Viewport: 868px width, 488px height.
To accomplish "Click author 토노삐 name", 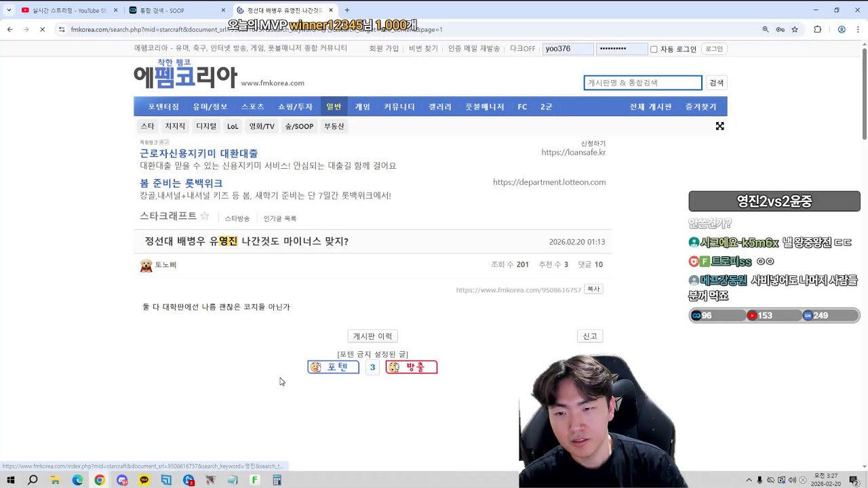I will (x=166, y=265).
